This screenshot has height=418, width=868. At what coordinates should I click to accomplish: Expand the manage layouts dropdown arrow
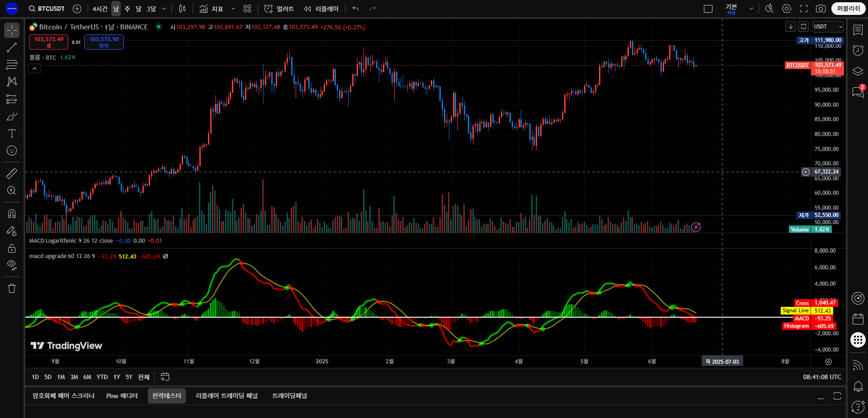pyautogui.click(x=751, y=9)
